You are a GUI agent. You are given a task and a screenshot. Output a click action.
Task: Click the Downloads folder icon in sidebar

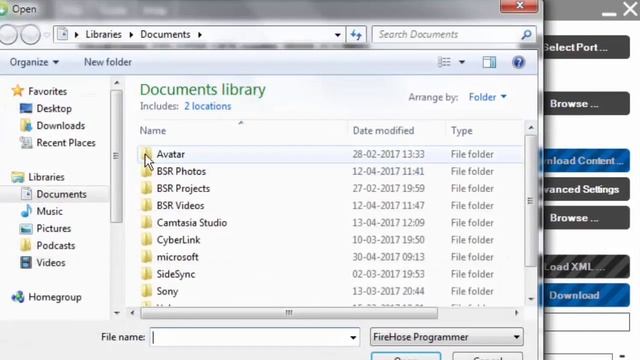(26, 126)
